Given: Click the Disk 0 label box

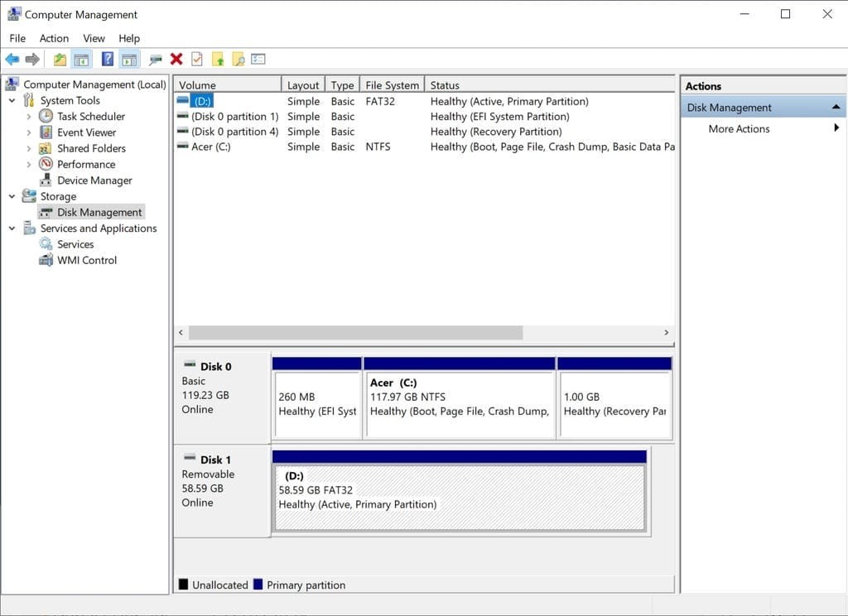Looking at the screenshot, I should click(x=222, y=397).
